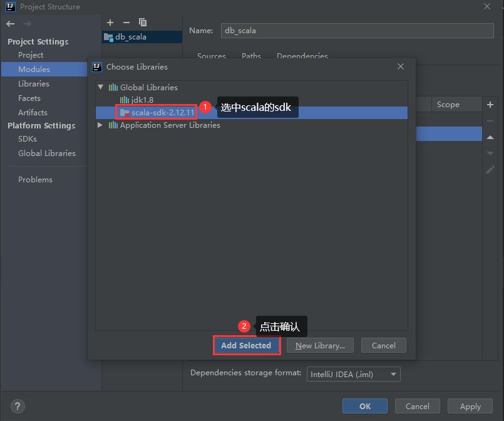Remove module with the minus icon

pyautogui.click(x=126, y=23)
